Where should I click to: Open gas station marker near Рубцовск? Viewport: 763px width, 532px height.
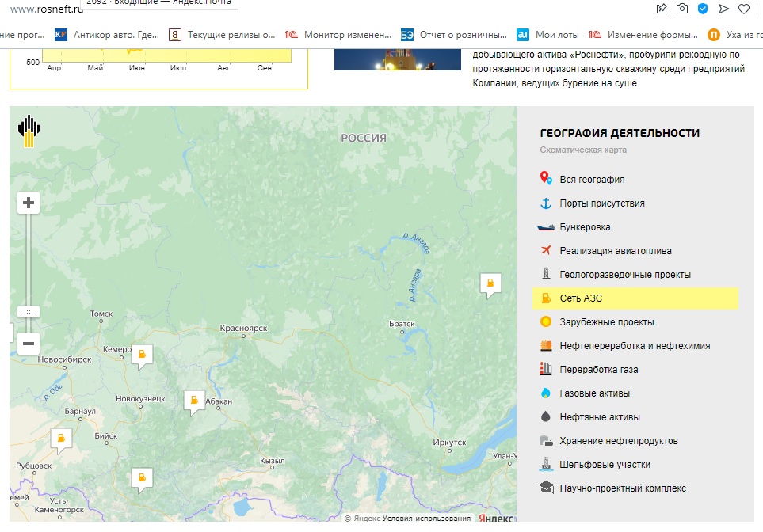[61, 441]
